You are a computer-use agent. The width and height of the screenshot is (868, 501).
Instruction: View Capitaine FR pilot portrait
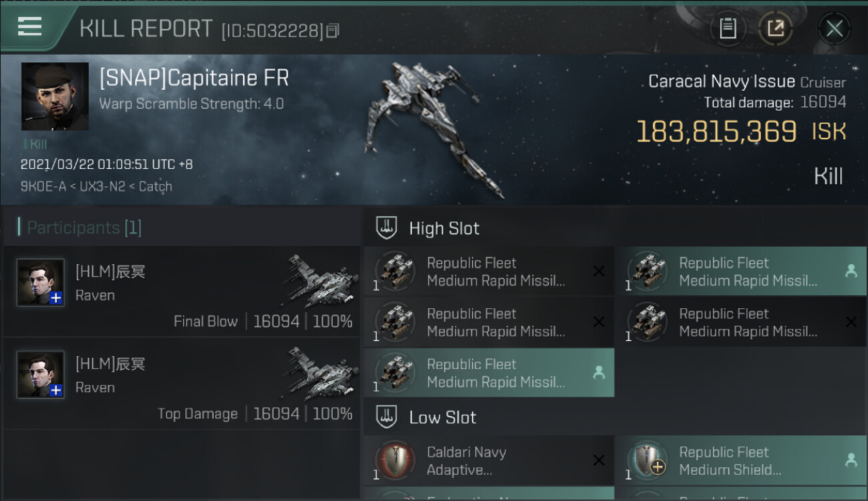[x=55, y=96]
